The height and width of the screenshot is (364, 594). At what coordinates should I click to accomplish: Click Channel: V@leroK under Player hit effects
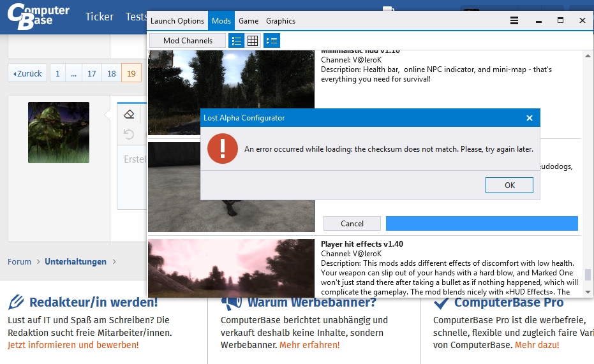[x=351, y=254]
